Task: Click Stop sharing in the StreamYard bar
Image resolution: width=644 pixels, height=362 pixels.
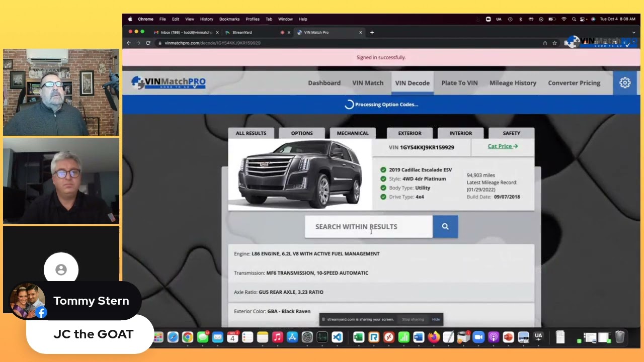Action: point(413,319)
